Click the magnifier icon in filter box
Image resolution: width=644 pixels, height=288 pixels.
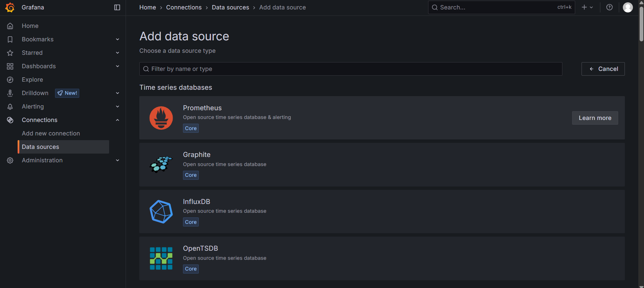(x=146, y=69)
